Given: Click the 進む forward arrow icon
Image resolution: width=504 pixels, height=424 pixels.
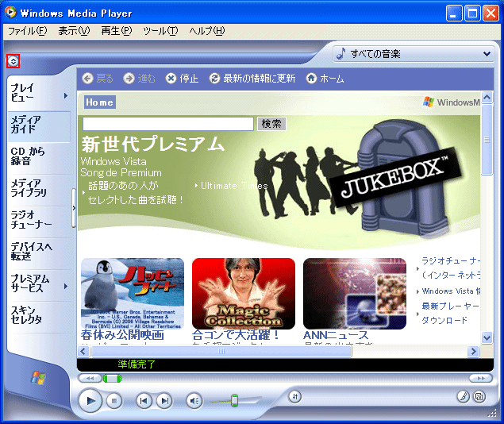Looking at the screenshot, I should (x=129, y=78).
